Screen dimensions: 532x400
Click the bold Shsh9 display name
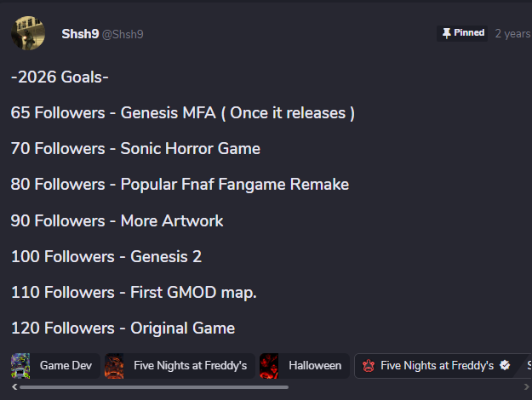[x=80, y=33]
